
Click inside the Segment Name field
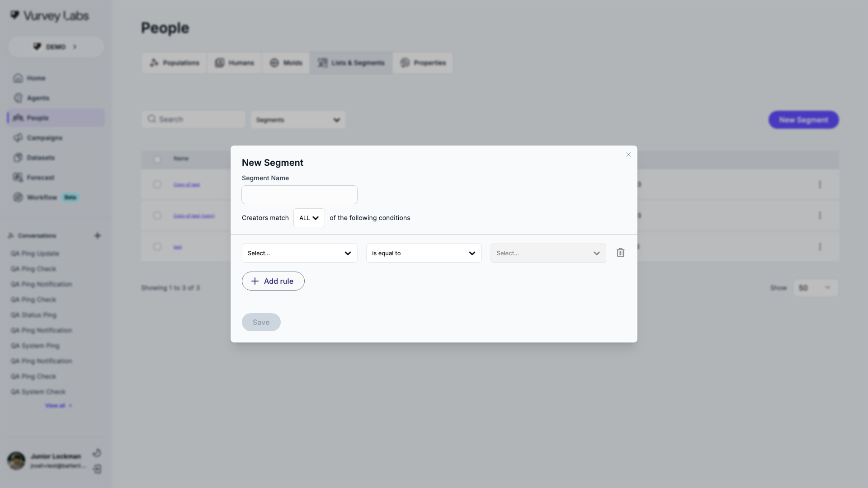(x=299, y=195)
